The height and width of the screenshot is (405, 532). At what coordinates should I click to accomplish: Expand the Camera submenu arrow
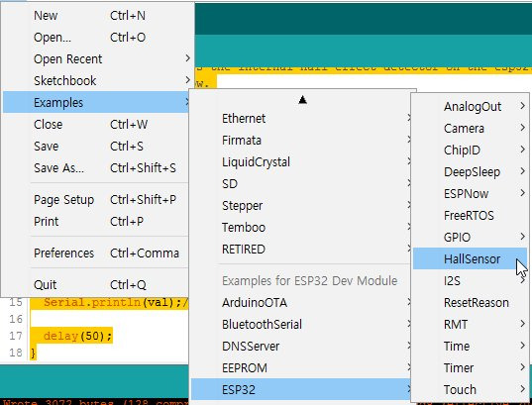tap(522, 128)
